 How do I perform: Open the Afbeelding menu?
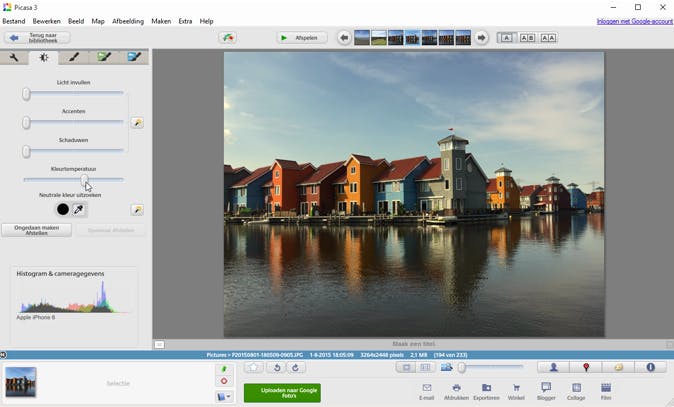(127, 21)
